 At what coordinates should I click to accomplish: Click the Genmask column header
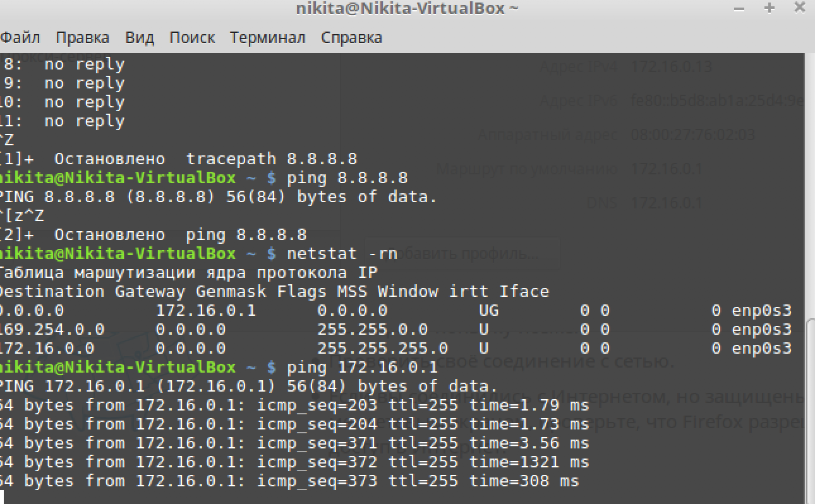231,291
